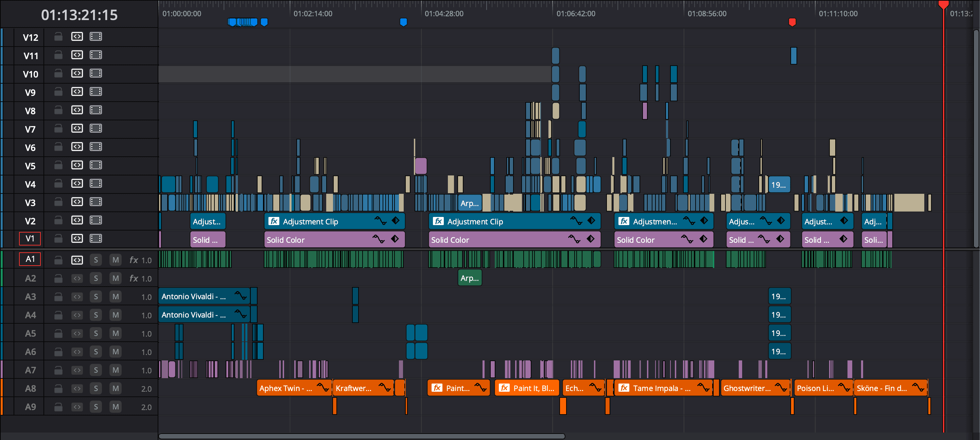Disable video track V1 filmstrip icon

95,238
